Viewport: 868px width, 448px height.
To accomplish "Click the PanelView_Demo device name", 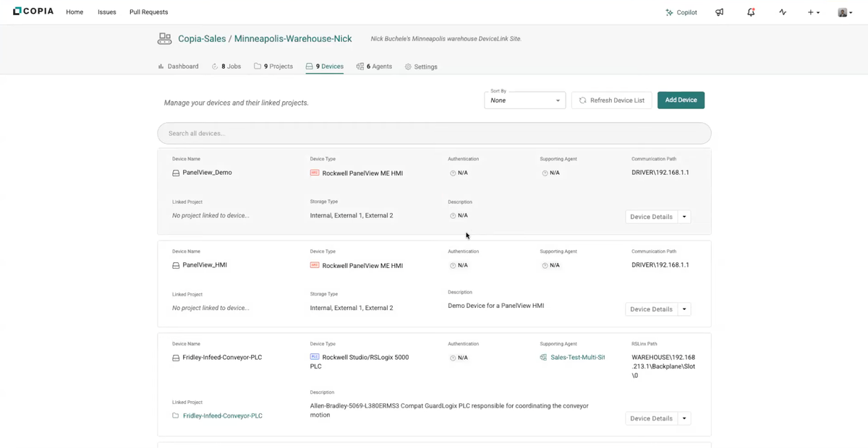I will 207,173.
